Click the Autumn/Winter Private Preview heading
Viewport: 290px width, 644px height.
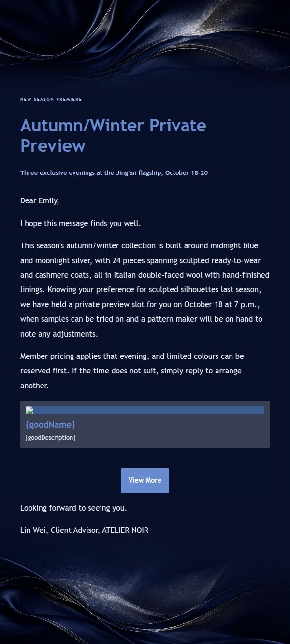click(113, 135)
